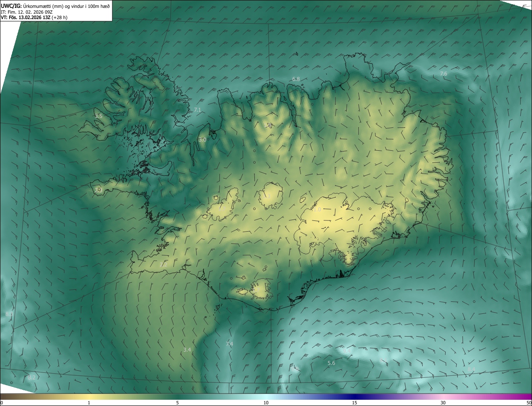Click the '3.5' value label in the Westfjords

pyautogui.click(x=99, y=116)
